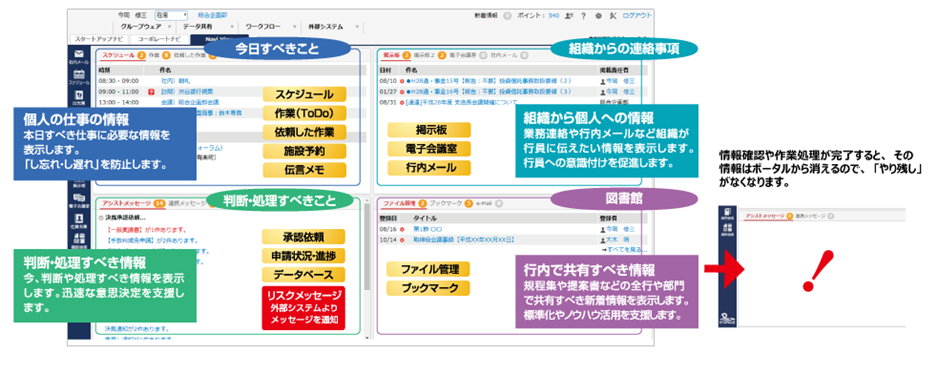Screen dimensions: 938x375
Task: Open the ワークフロー menu
Action: point(262,27)
